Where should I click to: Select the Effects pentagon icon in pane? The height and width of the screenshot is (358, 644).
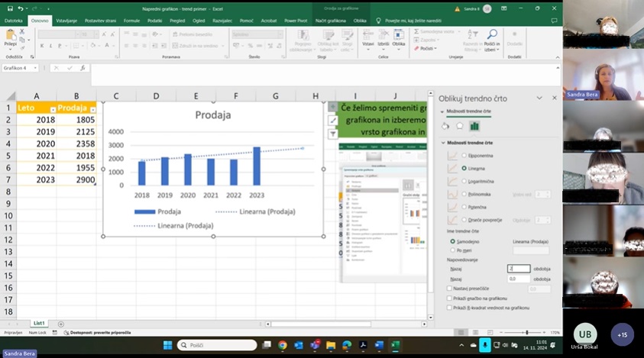pyautogui.click(x=460, y=126)
